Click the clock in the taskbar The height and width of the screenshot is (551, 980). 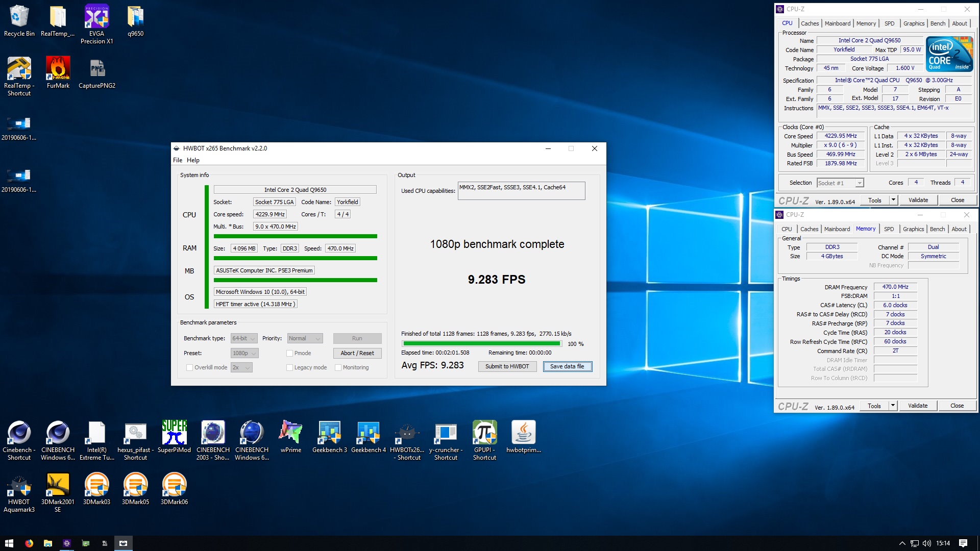pyautogui.click(x=943, y=543)
